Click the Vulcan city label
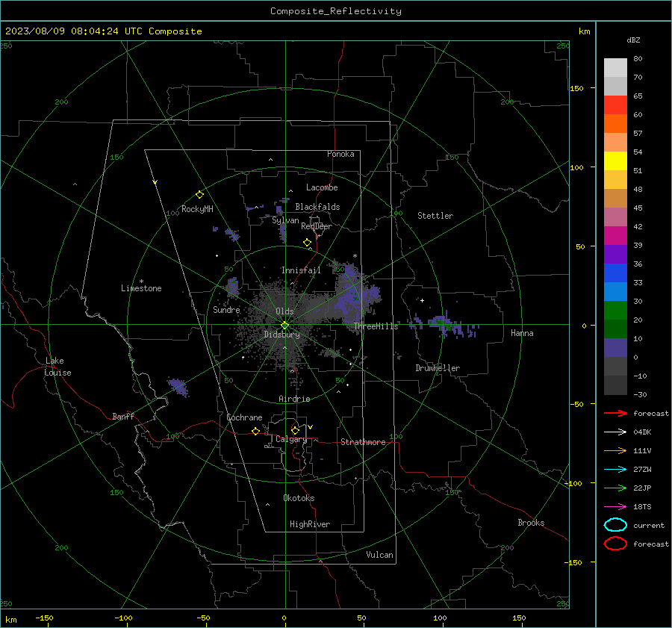The height and width of the screenshot is (628, 672). coord(379,555)
